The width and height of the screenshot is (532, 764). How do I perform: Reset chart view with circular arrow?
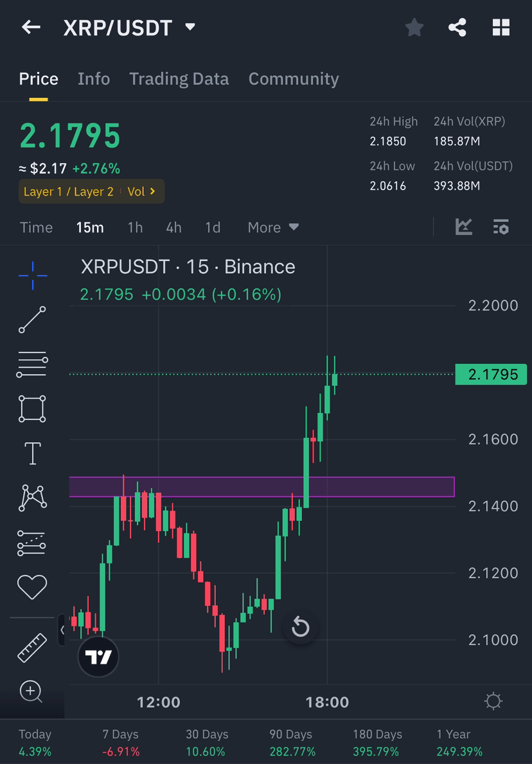coord(300,627)
